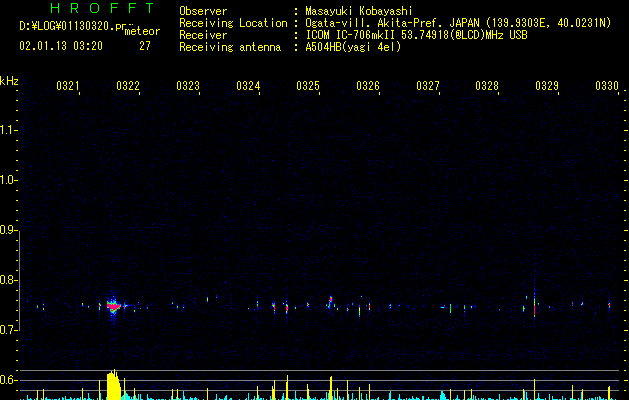Click time marker 0324

coord(248,85)
